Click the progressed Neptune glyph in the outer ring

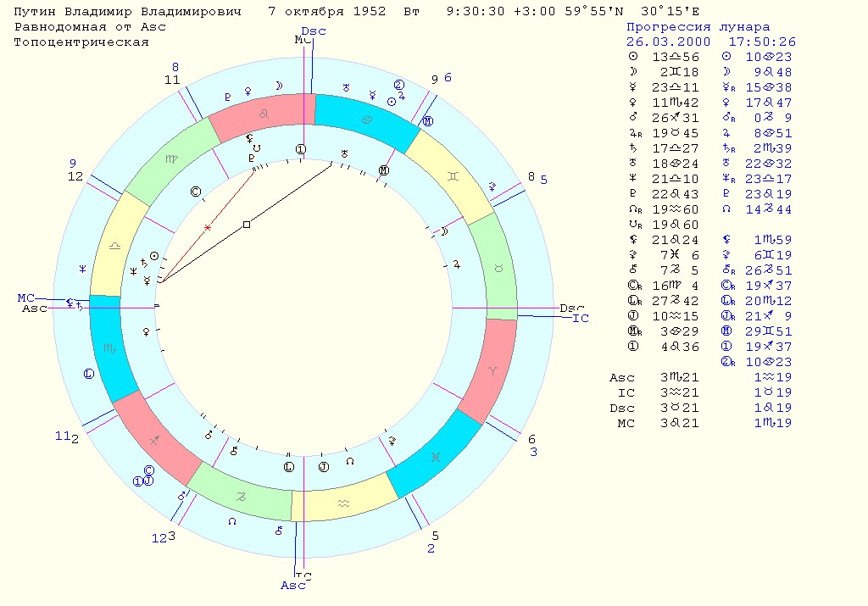[x=82, y=269]
